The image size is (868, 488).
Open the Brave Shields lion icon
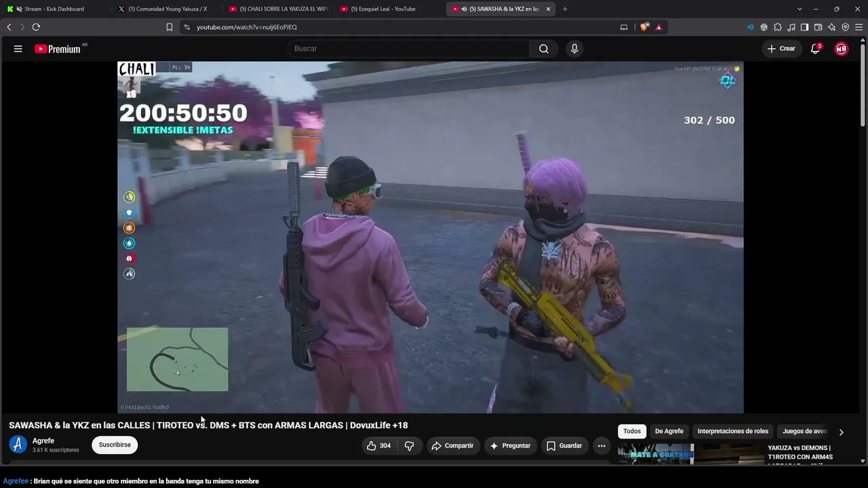(644, 27)
